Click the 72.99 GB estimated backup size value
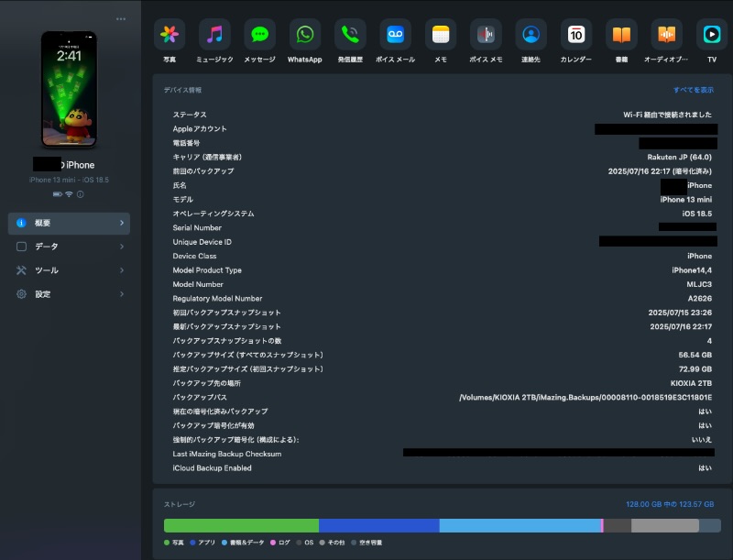The image size is (733, 560). (695, 368)
